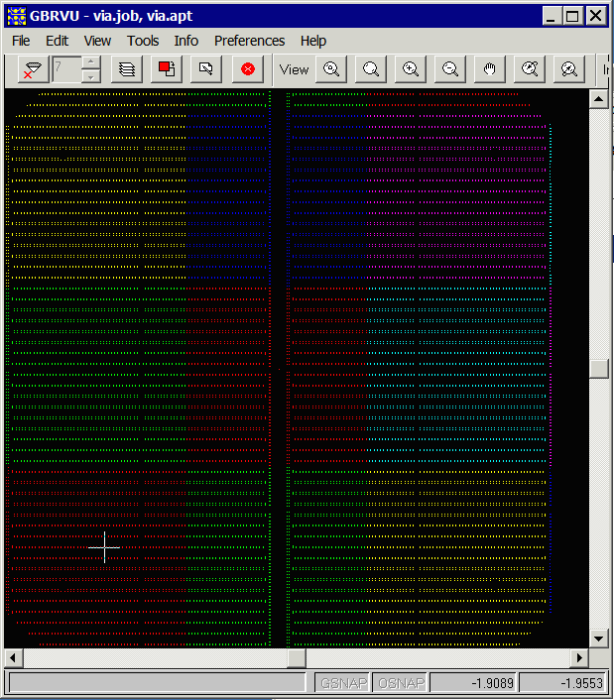Toggle the GSNAP status bar button
Image resolution: width=614 pixels, height=700 pixels.
[342, 683]
